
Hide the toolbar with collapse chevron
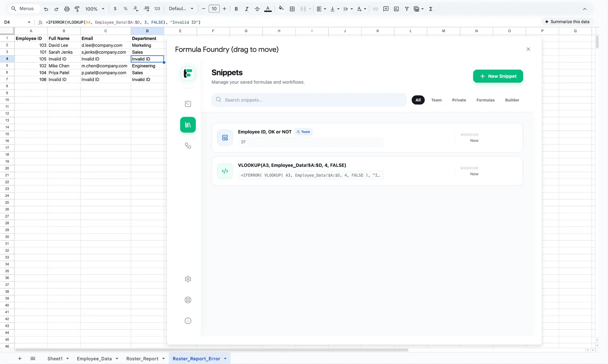pyautogui.click(x=585, y=9)
